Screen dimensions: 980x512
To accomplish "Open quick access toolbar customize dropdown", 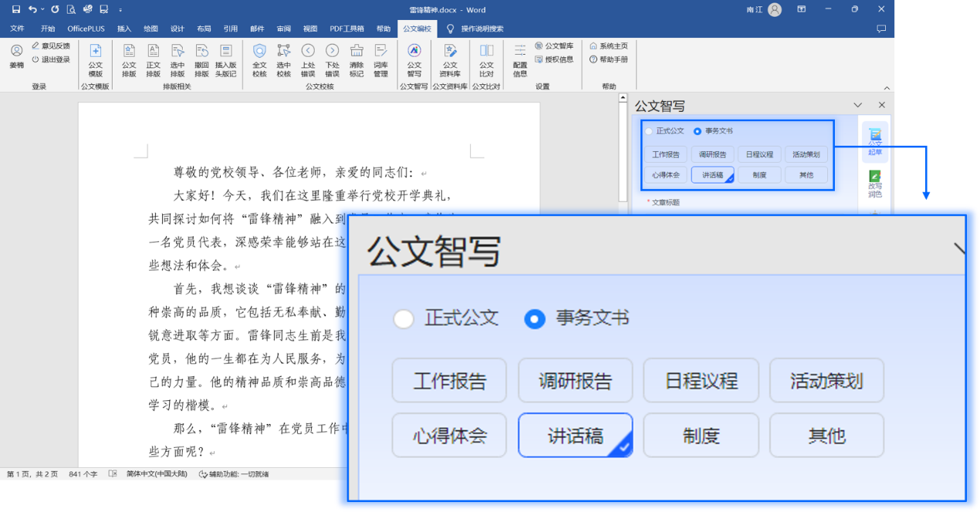I will [121, 10].
